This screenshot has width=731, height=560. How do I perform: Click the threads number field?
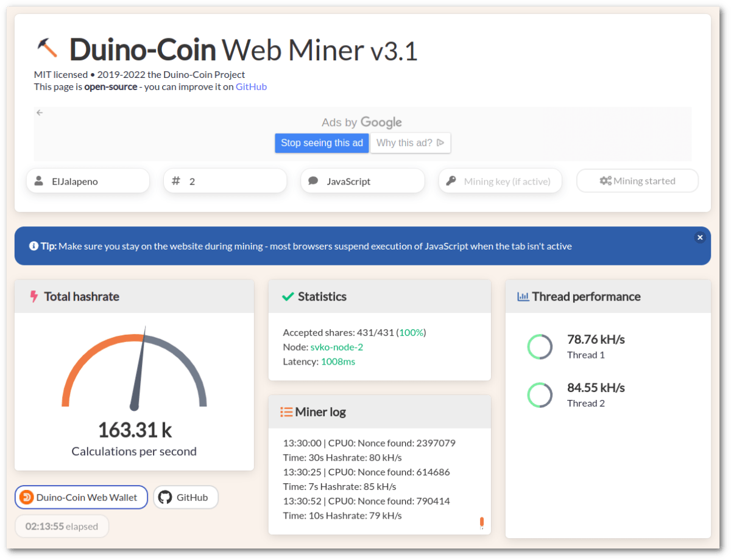225,181
